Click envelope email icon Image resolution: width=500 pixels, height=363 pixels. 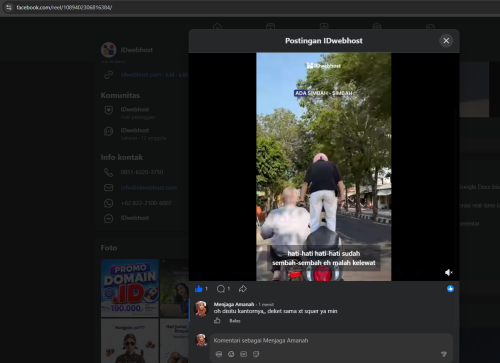pyautogui.click(x=109, y=188)
